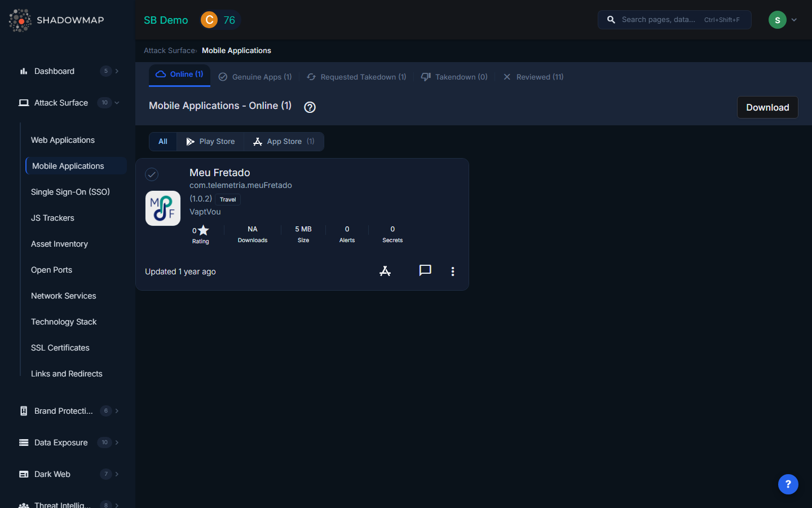
Task: Open the floating help button bottom right
Action: 788,484
